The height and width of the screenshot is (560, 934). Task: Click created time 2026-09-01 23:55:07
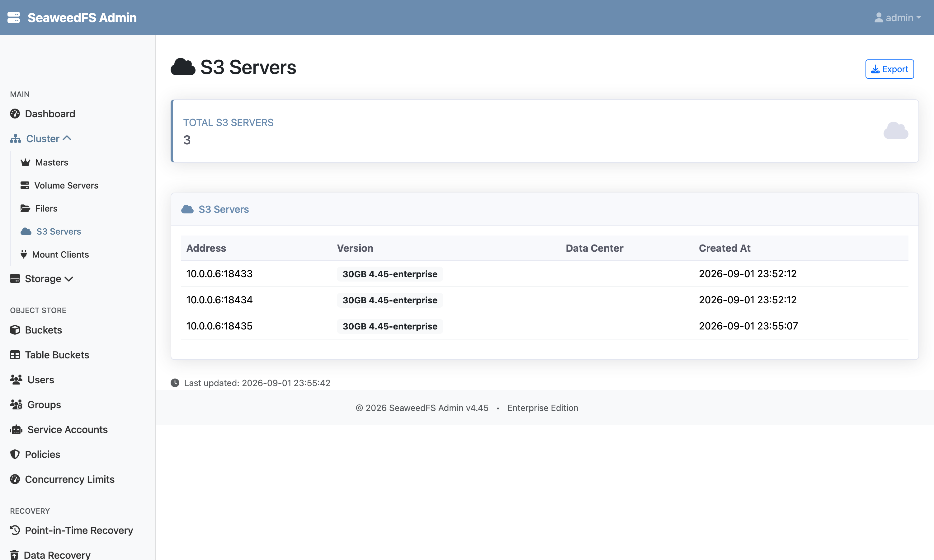(748, 326)
